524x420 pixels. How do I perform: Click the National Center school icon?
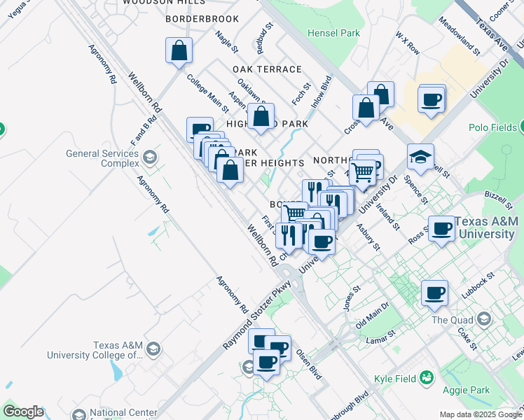pyautogui.click(x=79, y=414)
